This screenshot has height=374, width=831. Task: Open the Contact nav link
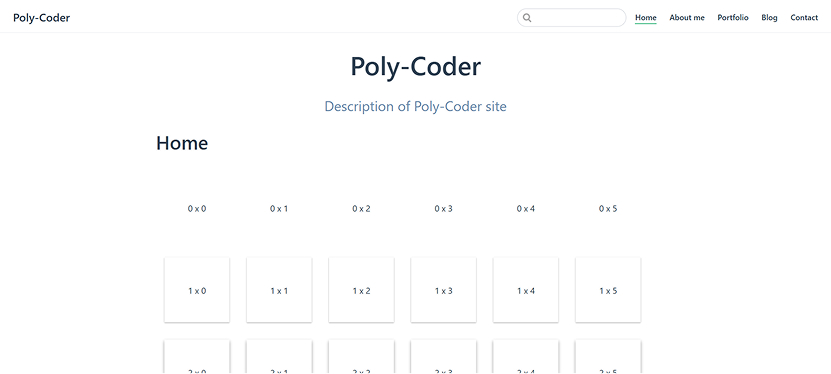click(804, 17)
